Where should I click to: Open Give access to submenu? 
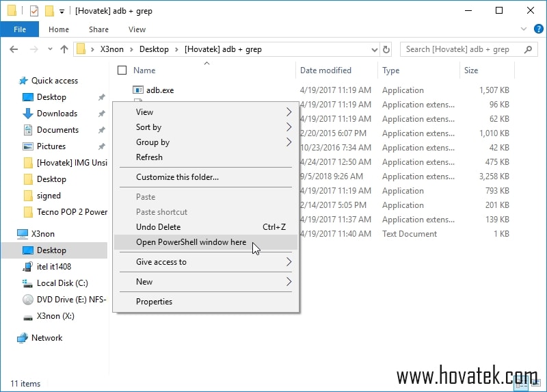pos(206,262)
